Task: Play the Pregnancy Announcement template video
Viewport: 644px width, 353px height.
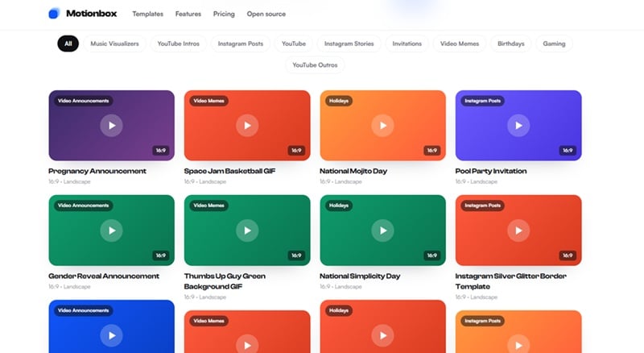Action: (x=111, y=126)
